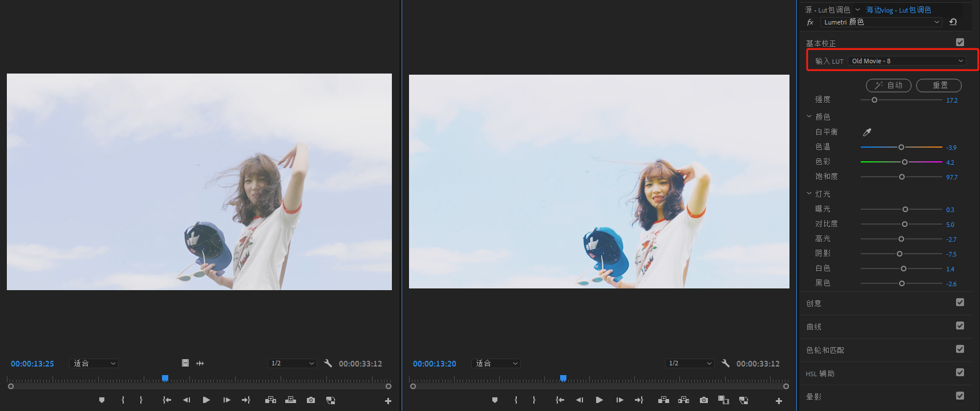
Task: Click Insert button in Source monitor
Action: tap(270, 400)
